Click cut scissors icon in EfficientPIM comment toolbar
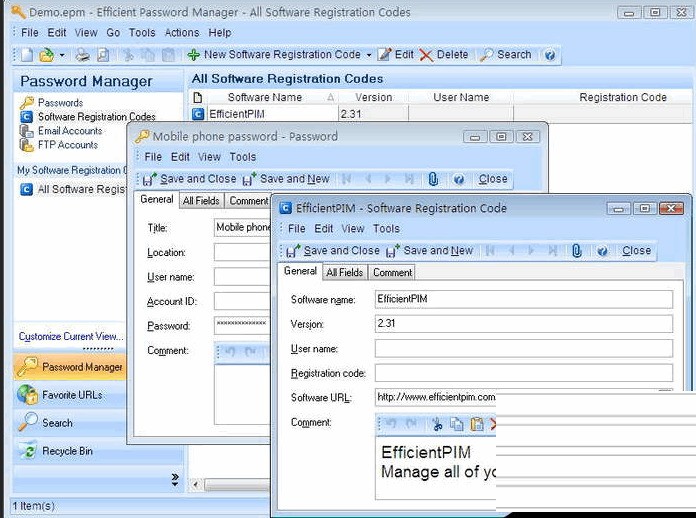This screenshot has height=518, width=696. (437, 424)
